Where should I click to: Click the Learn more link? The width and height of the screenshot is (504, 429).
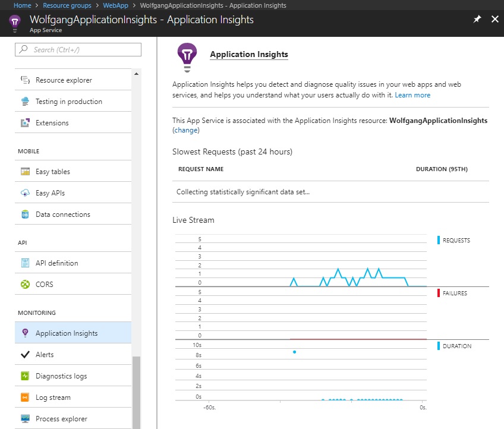[412, 94]
